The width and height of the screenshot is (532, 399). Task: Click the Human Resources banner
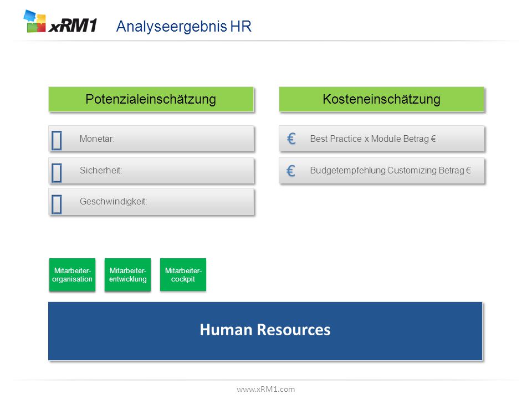[x=265, y=331]
